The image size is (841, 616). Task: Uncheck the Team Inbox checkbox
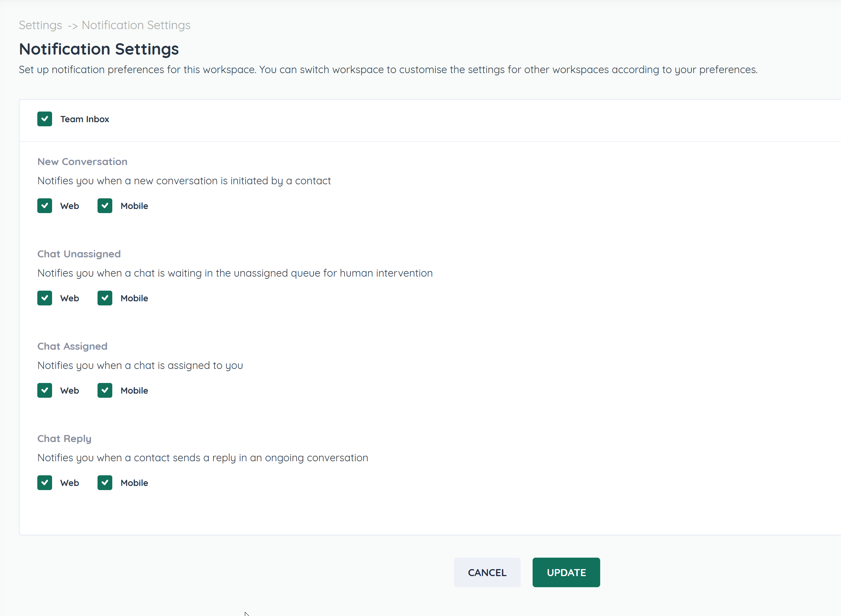point(45,119)
